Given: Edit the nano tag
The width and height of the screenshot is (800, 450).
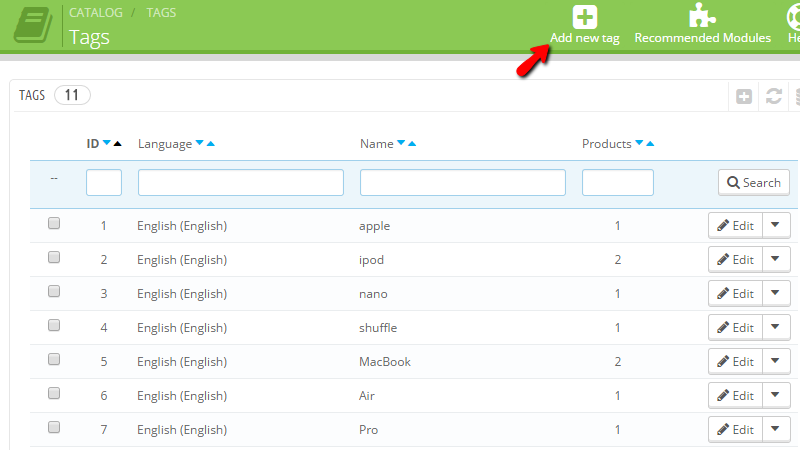Looking at the screenshot, I should coord(735,293).
